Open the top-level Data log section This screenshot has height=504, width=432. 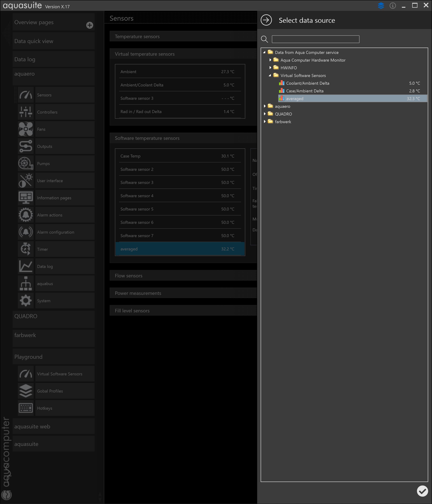point(54,59)
